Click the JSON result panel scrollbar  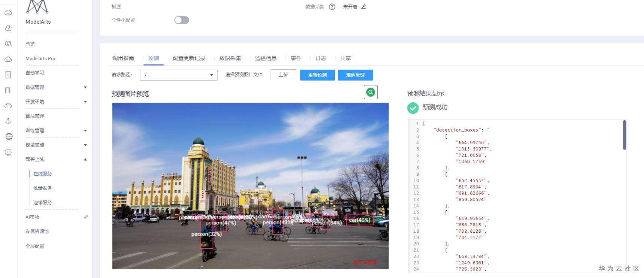click(x=625, y=135)
